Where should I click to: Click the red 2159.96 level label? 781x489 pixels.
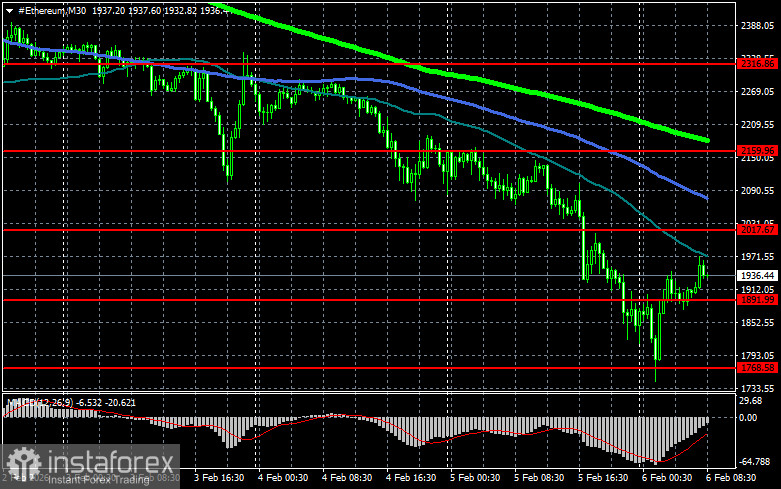[757, 150]
